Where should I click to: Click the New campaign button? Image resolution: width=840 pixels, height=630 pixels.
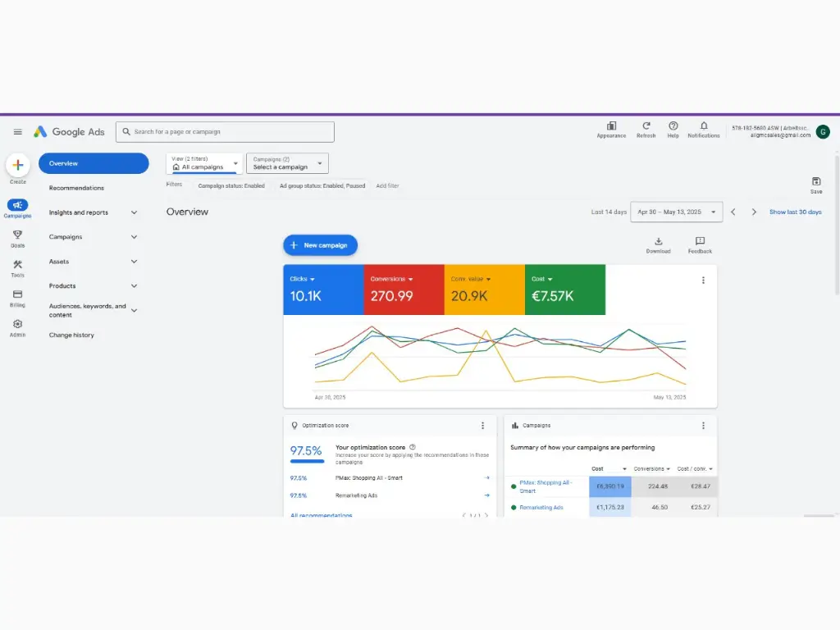[321, 245]
